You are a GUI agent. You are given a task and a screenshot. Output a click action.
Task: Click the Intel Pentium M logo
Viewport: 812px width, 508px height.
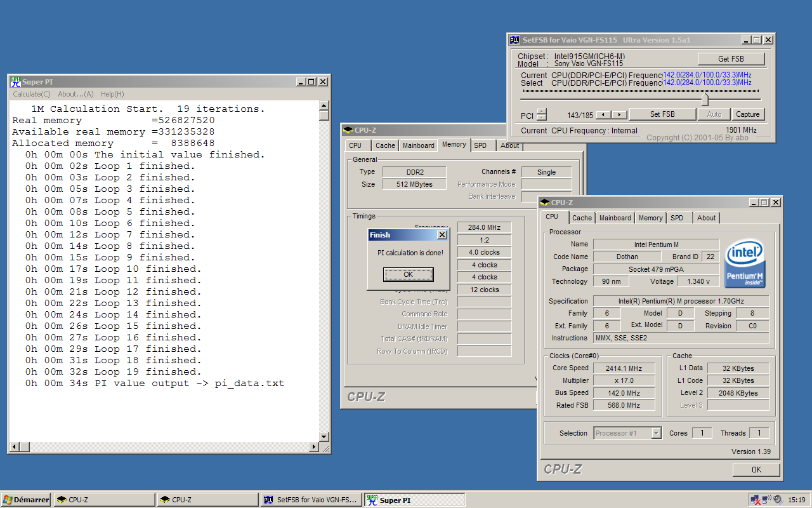(x=745, y=264)
